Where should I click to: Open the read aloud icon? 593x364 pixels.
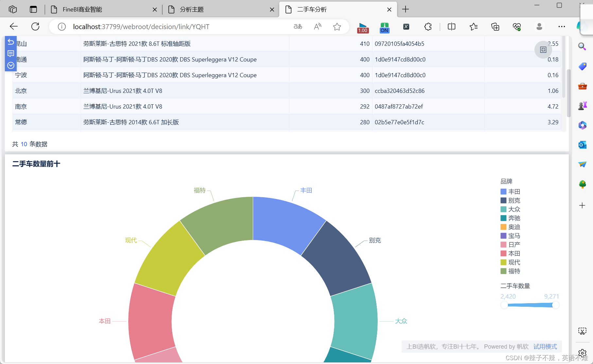click(x=318, y=26)
